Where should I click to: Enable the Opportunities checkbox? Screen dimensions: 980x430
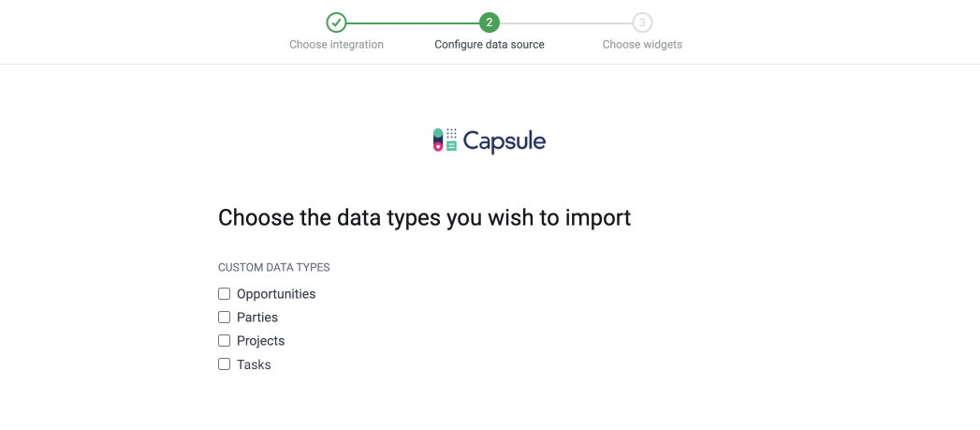click(x=224, y=294)
